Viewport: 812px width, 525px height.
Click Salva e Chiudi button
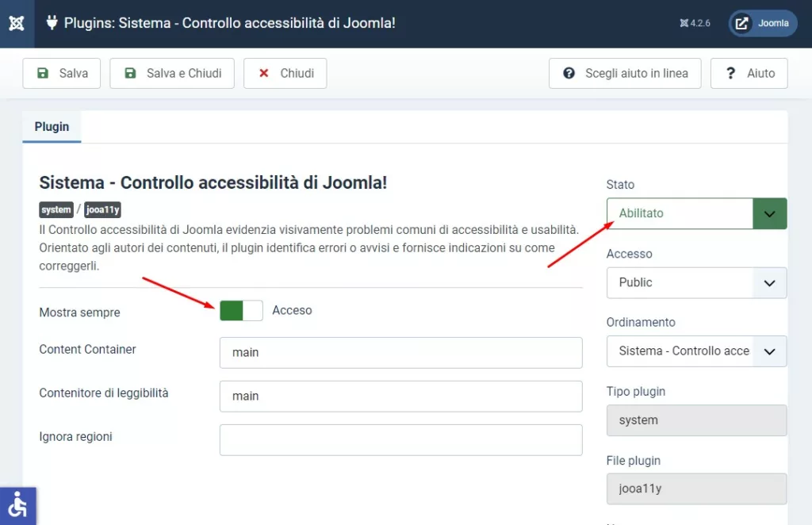172,74
